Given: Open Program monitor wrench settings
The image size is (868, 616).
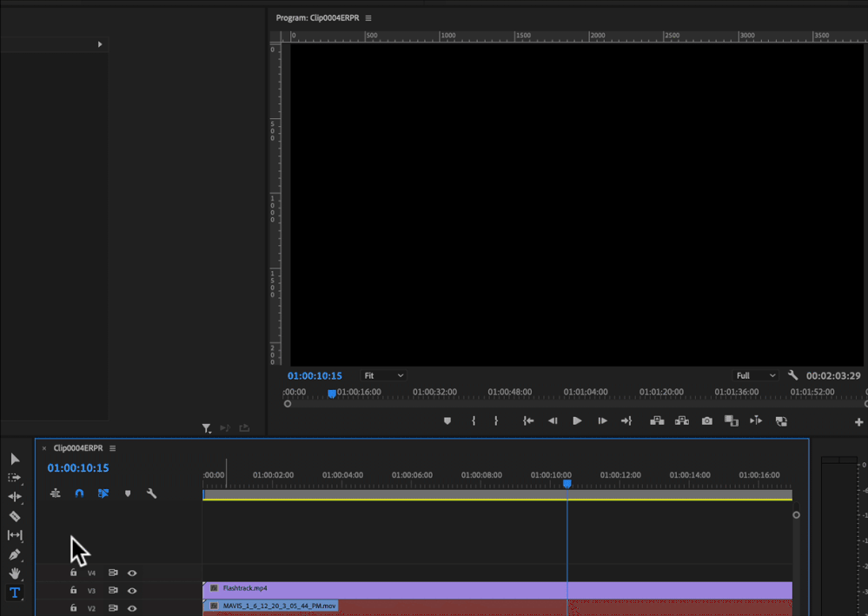Looking at the screenshot, I should pyautogui.click(x=792, y=375).
